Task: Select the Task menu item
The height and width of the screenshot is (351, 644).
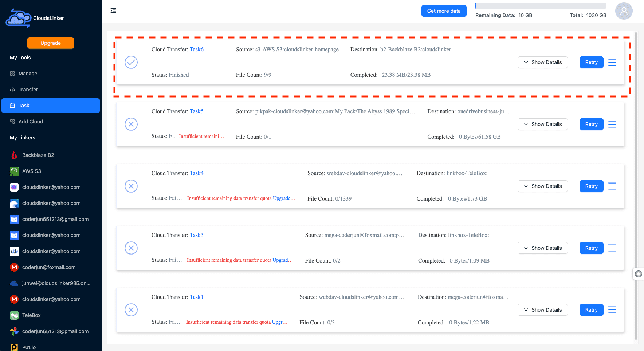Action: pyautogui.click(x=51, y=106)
